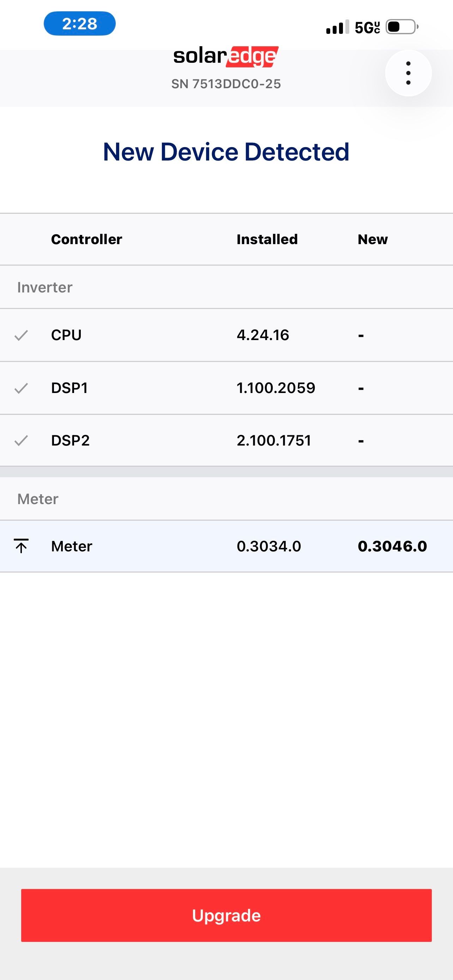Viewport: 453px width, 980px height.
Task: Select the DSP2 version 2.100.1751
Action: tap(274, 441)
